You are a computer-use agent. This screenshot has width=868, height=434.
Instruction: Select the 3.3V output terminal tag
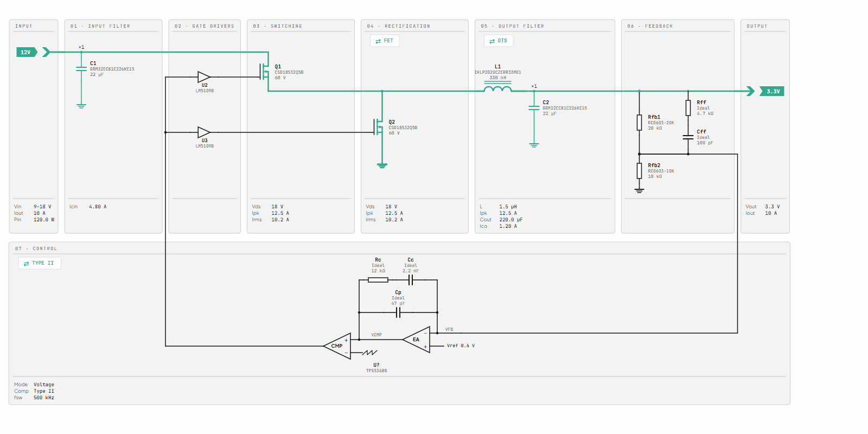point(772,91)
